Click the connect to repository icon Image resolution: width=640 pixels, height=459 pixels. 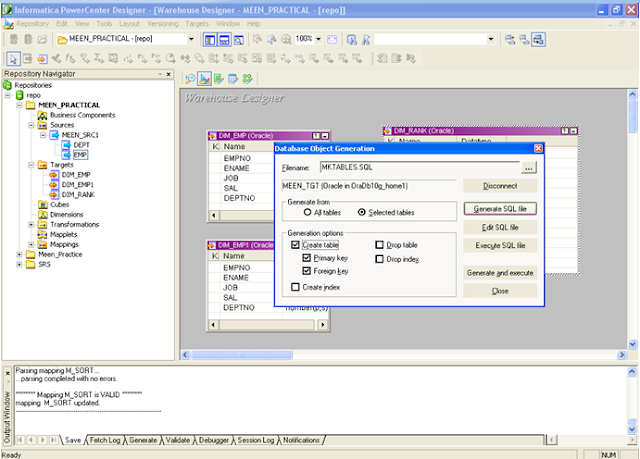(x=14, y=40)
